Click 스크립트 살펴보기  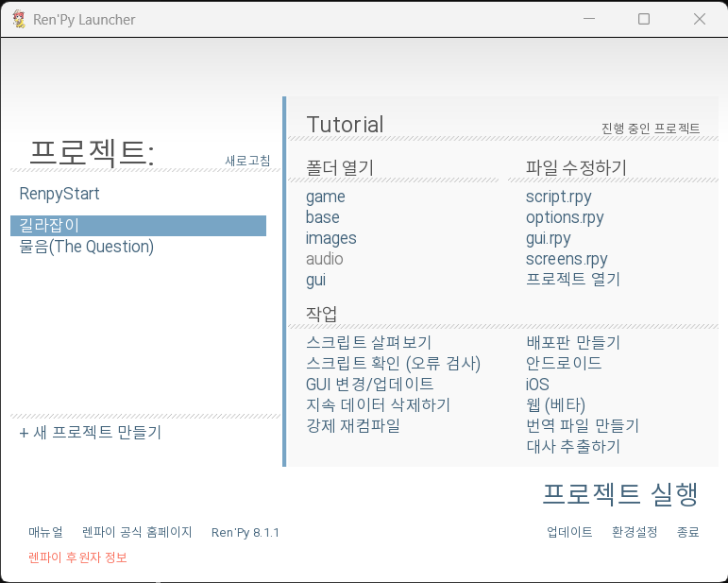(x=368, y=343)
